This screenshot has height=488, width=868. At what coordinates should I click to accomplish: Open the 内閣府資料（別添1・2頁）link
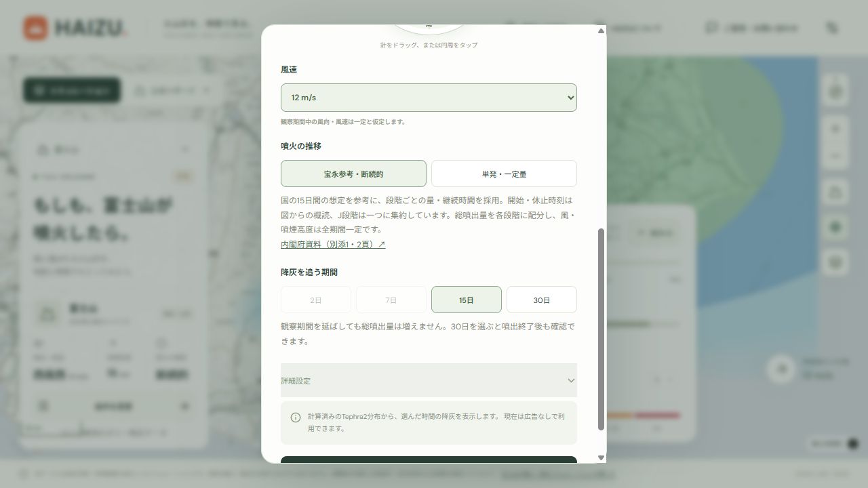pyautogui.click(x=333, y=245)
